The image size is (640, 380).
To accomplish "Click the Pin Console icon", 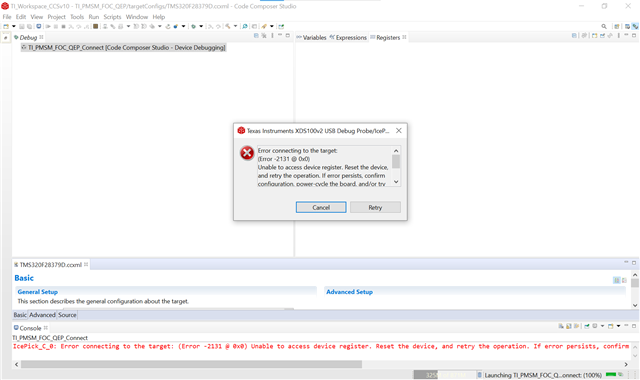I will pos(587,326).
